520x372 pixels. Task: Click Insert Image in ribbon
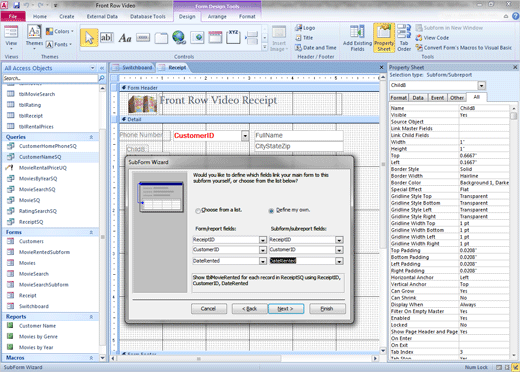click(279, 38)
